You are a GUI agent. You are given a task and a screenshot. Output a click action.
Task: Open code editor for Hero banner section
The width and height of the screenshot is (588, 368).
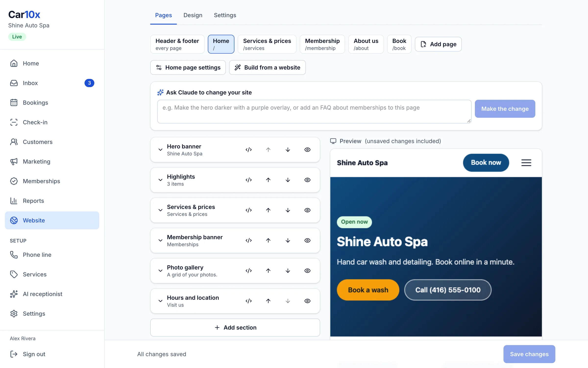(x=249, y=150)
